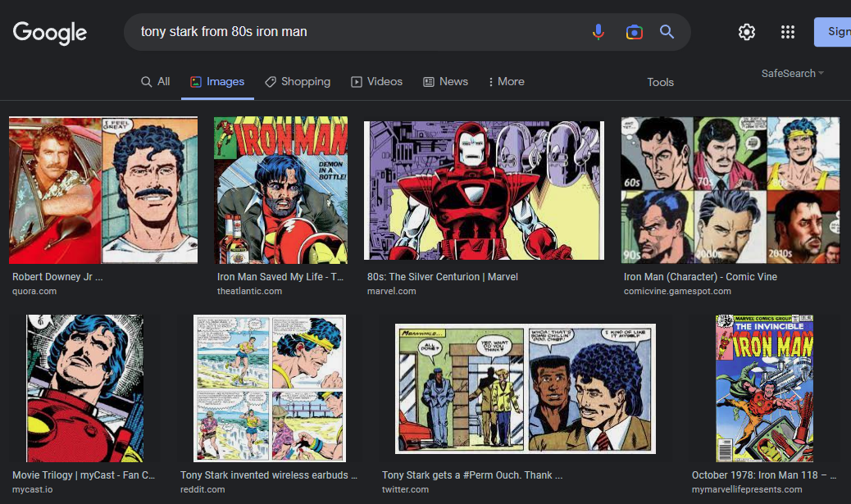Click the mymarvellifepresents.com source link
The width and height of the screenshot is (851, 504).
click(747, 489)
